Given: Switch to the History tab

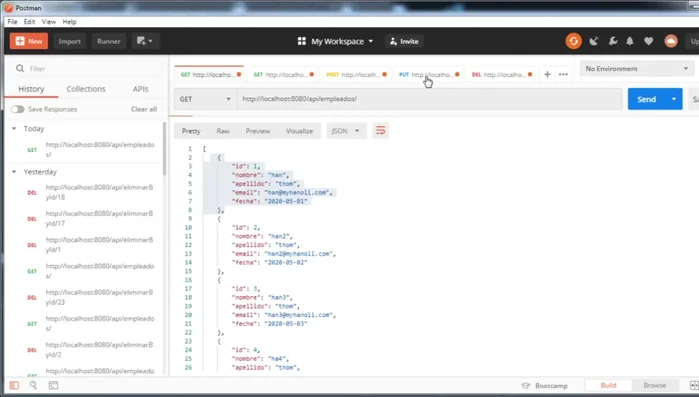Looking at the screenshot, I should pyautogui.click(x=31, y=89).
